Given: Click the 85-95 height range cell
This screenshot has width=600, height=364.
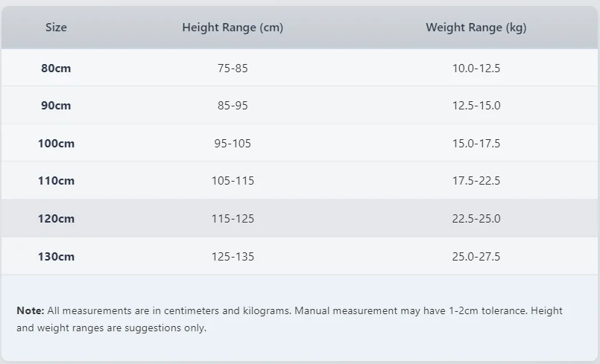Looking at the screenshot, I should (x=233, y=106).
